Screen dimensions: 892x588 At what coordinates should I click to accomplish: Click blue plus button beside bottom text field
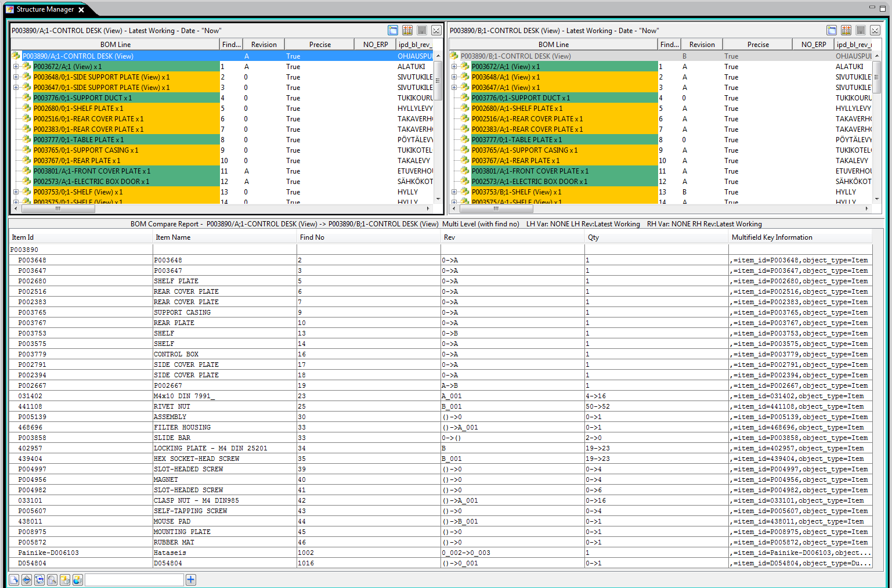tap(191, 579)
